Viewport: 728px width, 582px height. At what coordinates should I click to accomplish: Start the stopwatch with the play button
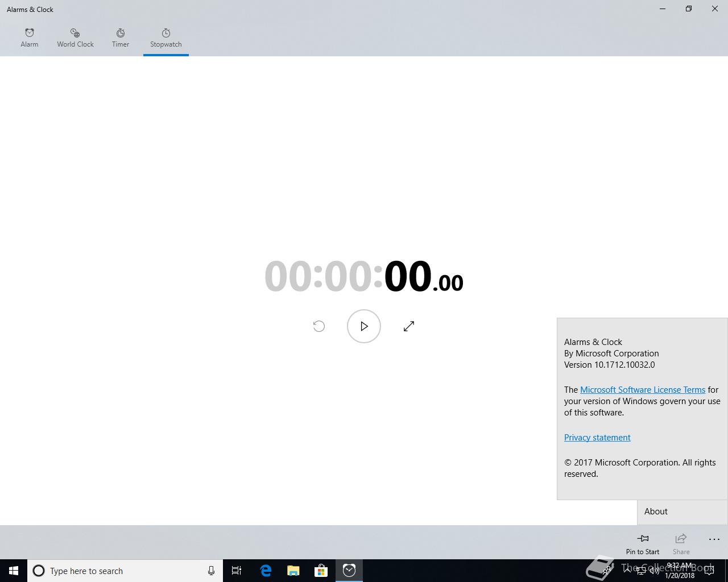click(364, 326)
